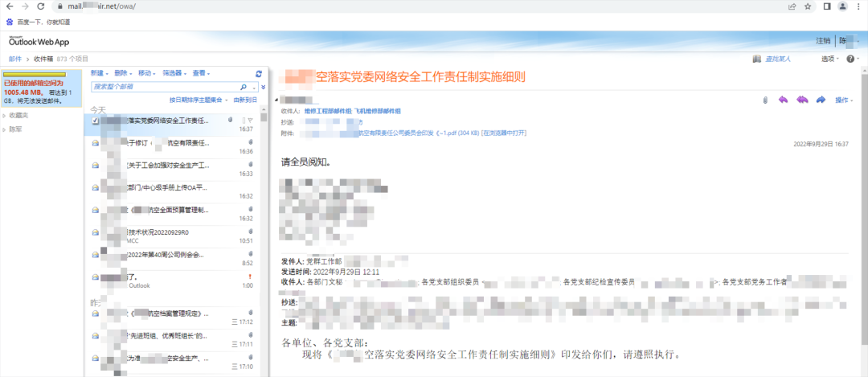Click the browser forward arrow

[x=24, y=6]
